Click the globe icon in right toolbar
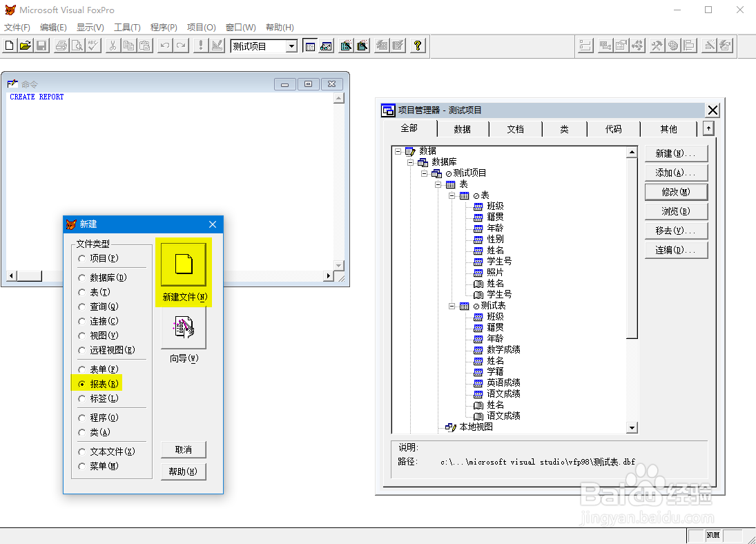 pos(673,46)
